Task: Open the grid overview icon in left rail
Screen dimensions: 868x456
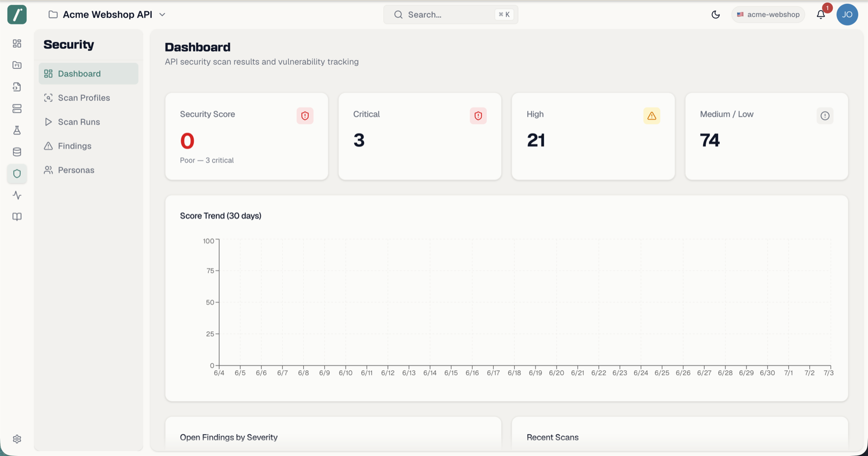Action: point(17,43)
